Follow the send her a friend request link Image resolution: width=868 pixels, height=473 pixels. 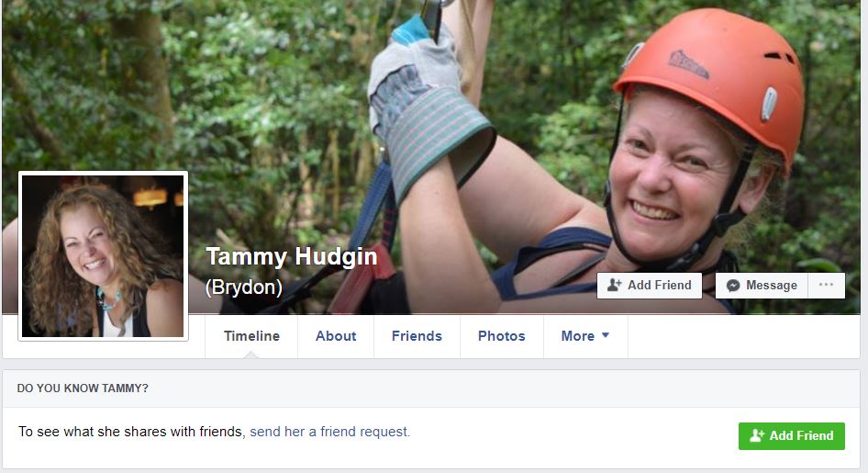(330, 432)
